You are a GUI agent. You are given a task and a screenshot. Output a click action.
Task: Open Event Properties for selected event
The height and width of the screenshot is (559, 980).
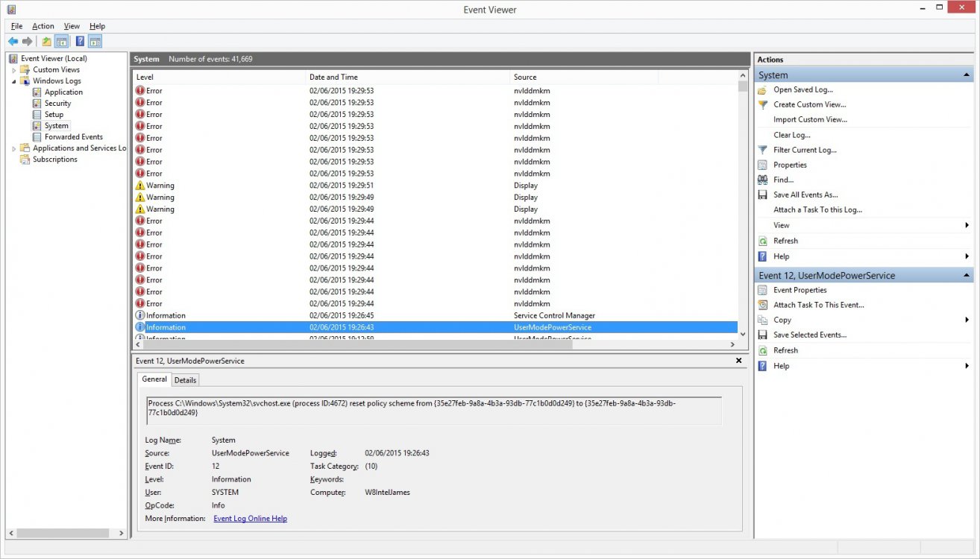point(801,289)
